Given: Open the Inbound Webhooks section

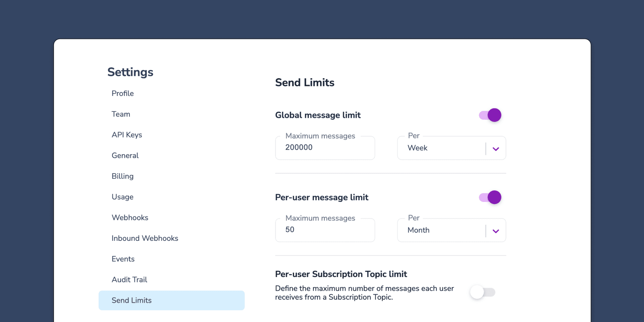Looking at the screenshot, I should [x=145, y=238].
